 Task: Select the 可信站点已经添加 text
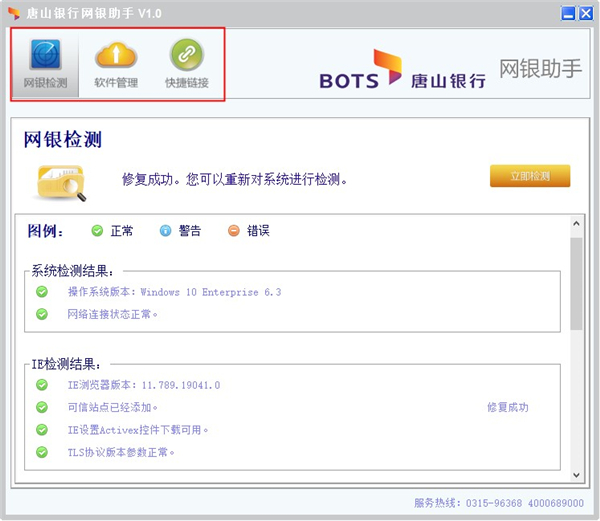coord(112,407)
